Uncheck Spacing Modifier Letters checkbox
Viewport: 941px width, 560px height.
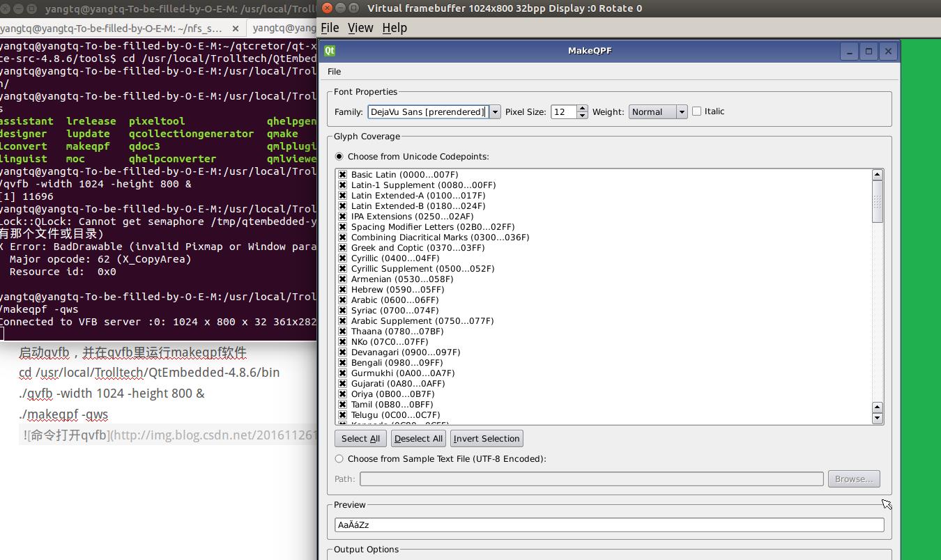(342, 227)
